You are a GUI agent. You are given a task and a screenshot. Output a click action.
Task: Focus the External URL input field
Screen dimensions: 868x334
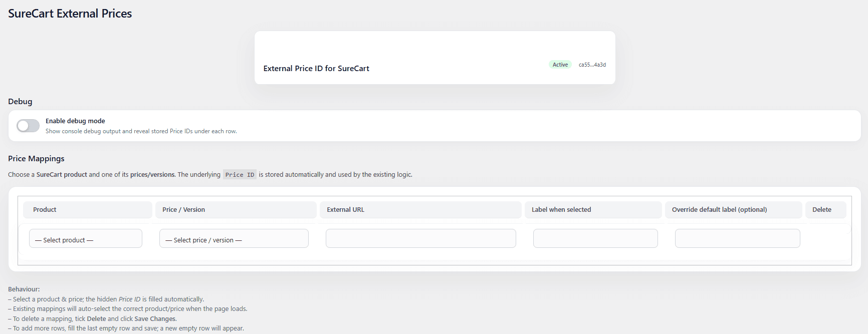[x=421, y=238]
